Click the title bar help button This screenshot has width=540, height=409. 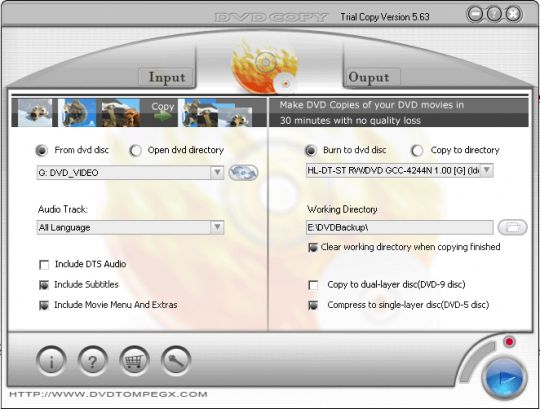[494, 14]
